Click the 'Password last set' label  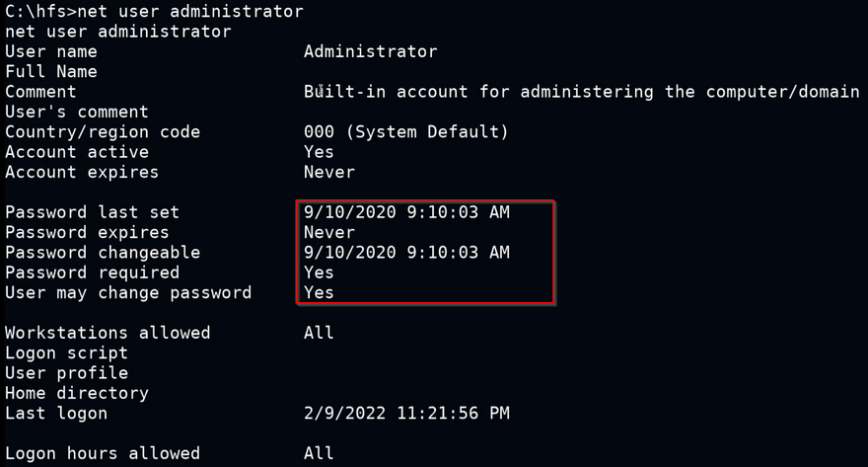click(x=93, y=212)
